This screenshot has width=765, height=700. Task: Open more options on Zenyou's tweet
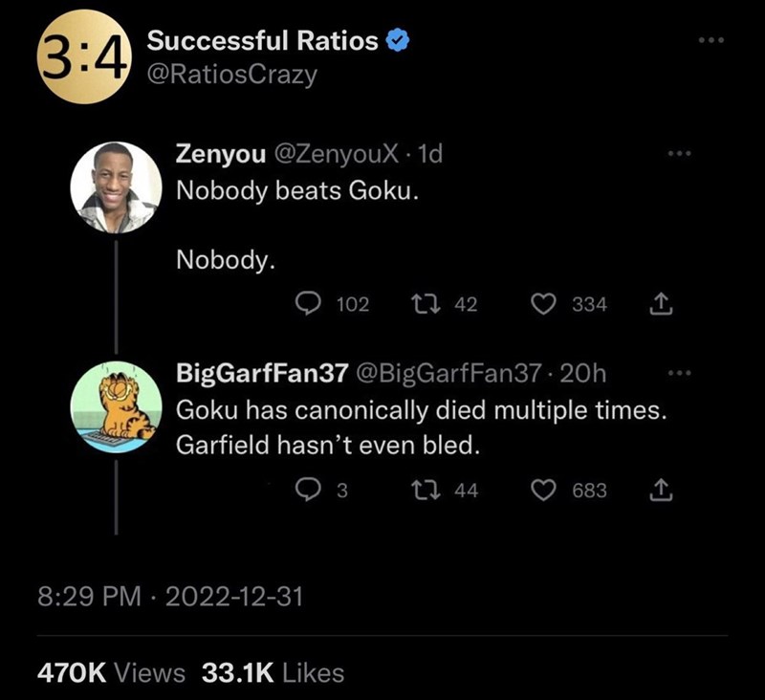pyautogui.click(x=676, y=153)
